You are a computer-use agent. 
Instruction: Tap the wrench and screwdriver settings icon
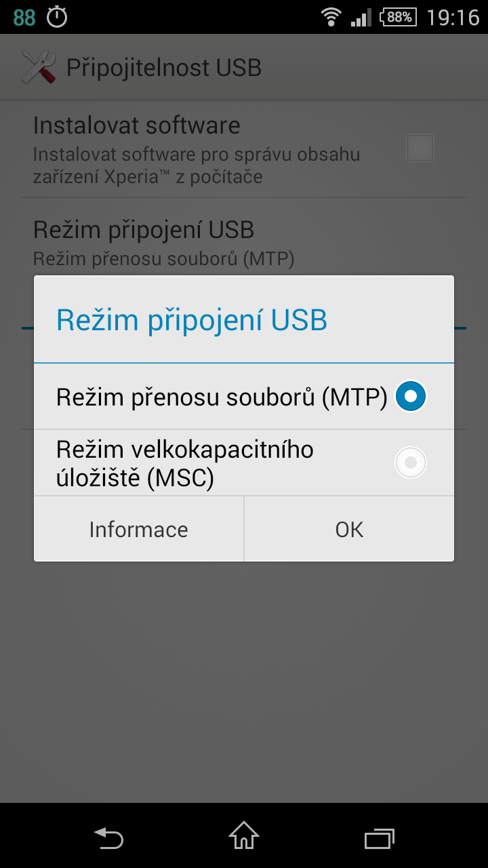point(39,67)
